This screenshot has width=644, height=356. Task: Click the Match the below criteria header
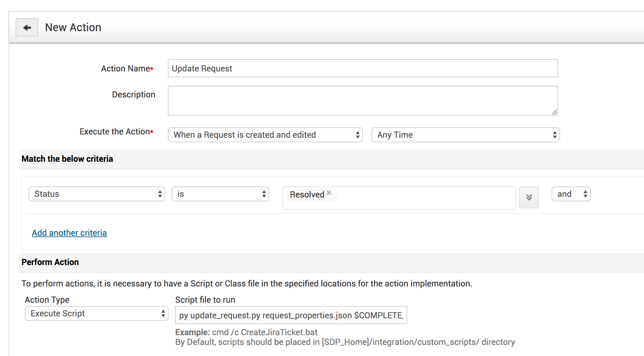point(67,159)
